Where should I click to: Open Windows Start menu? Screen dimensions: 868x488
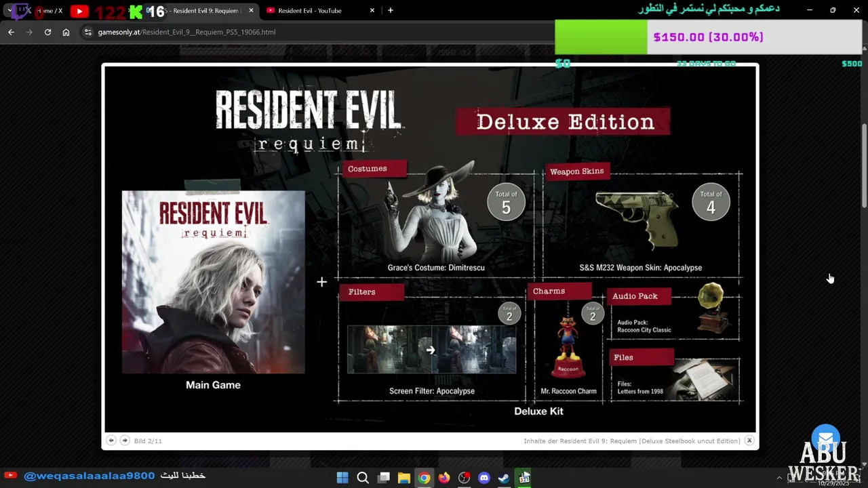[342, 478]
